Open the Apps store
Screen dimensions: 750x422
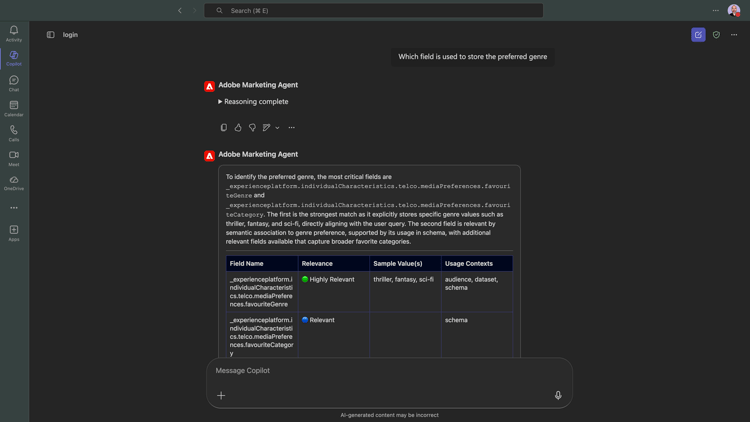[x=14, y=233]
